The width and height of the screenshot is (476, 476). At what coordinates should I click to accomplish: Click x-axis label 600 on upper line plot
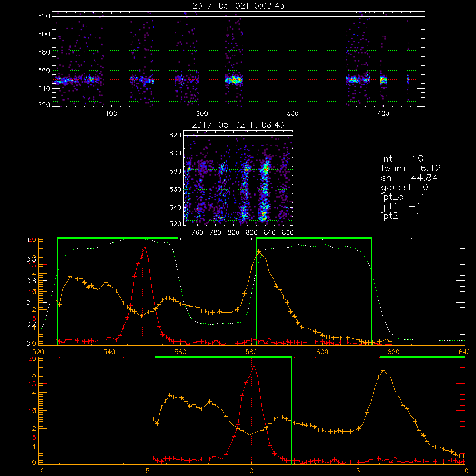tap(322, 352)
